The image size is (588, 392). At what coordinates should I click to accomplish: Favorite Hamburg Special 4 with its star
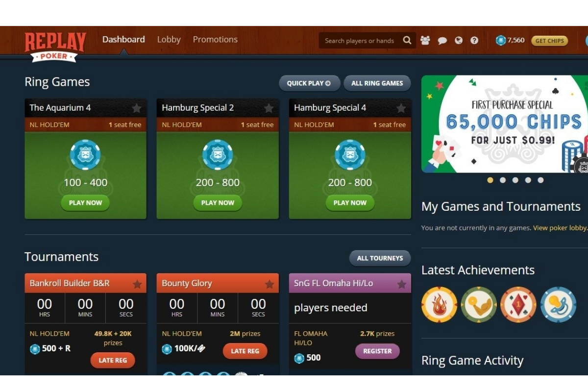(401, 108)
